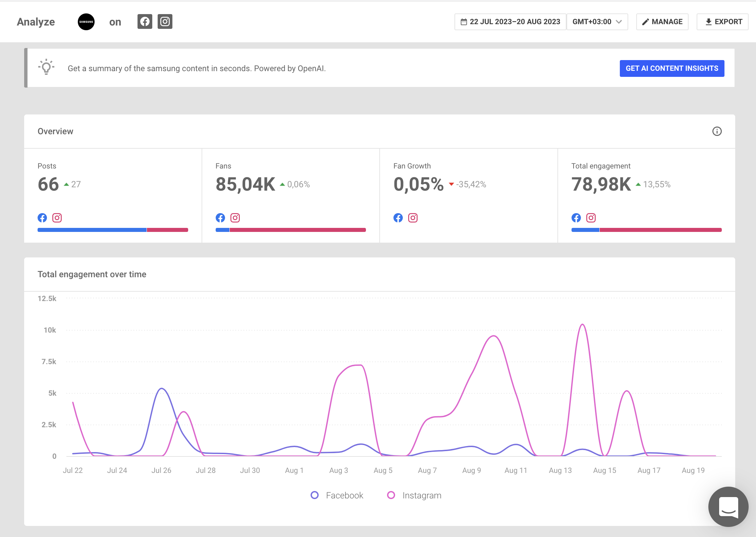The width and height of the screenshot is (756, 537).
Task: Click Instagram icon in Posts card
Action: 57,218
